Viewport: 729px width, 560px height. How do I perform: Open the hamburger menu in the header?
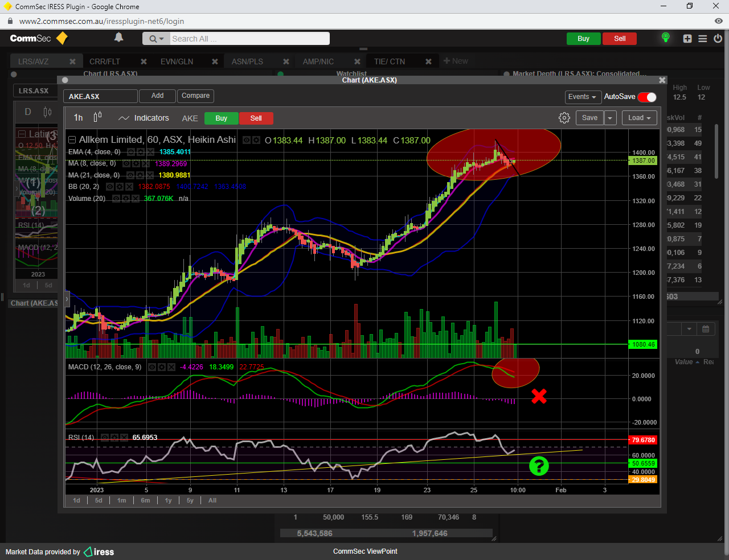(x=703, y=39)
